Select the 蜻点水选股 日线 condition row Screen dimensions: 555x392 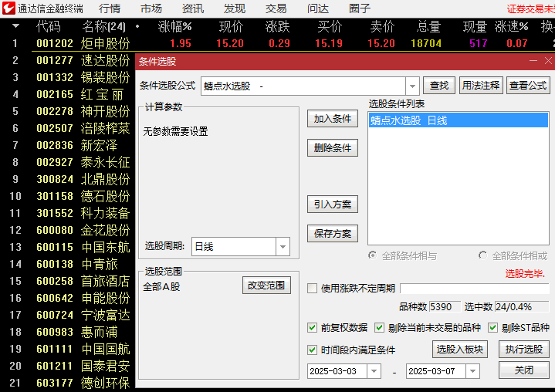click(459, 120)
